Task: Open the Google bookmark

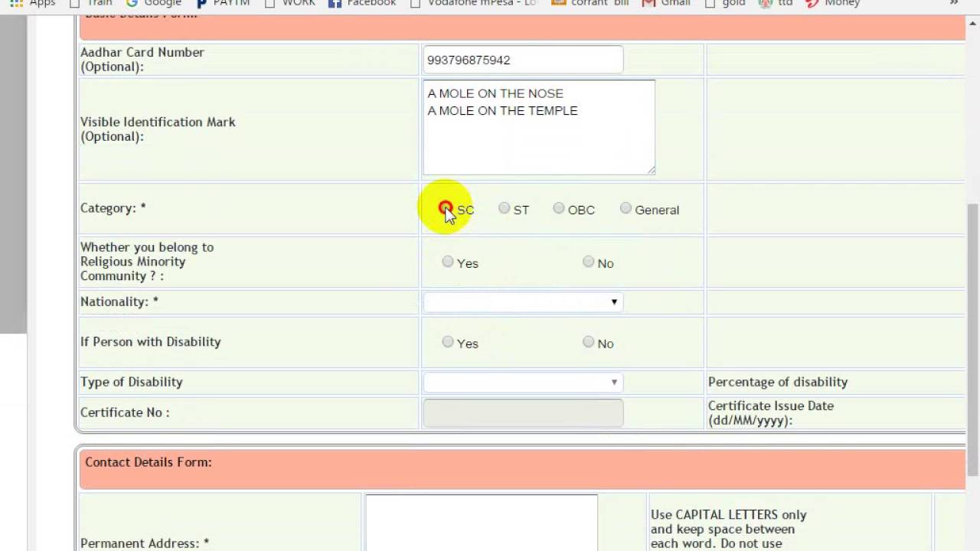Action: 153,3
